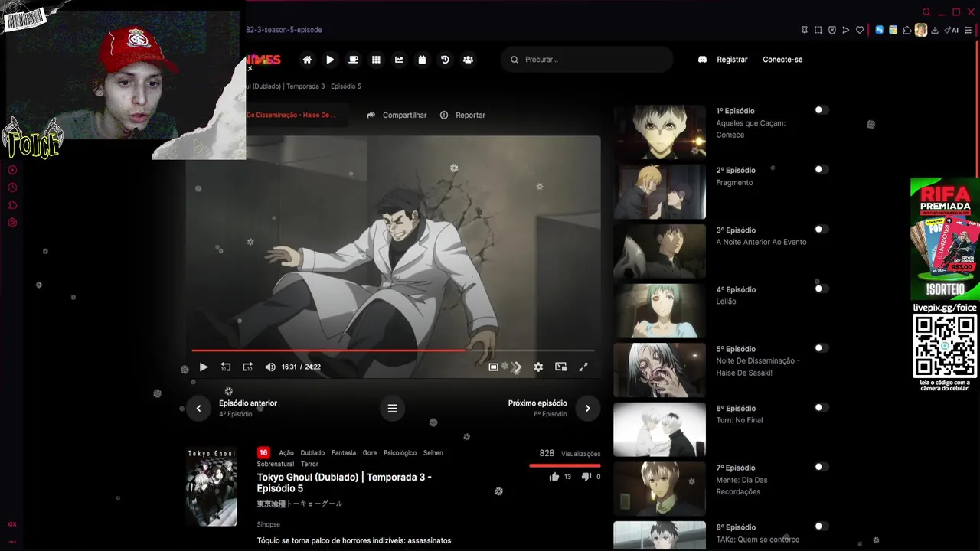980x551 pixels.
Task: Open 7º Episódio thumbnail
Action: click(659, 489)
